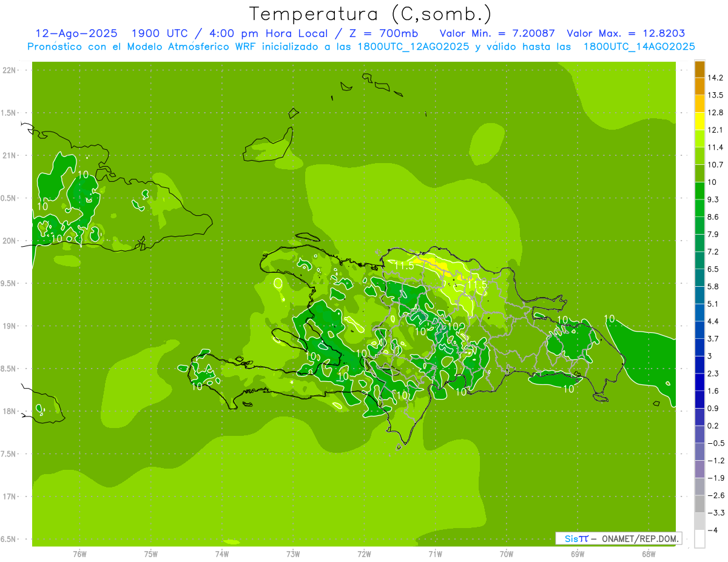Pick the purple swatch between -1.9 and -1.2

[x=699, y=469]
